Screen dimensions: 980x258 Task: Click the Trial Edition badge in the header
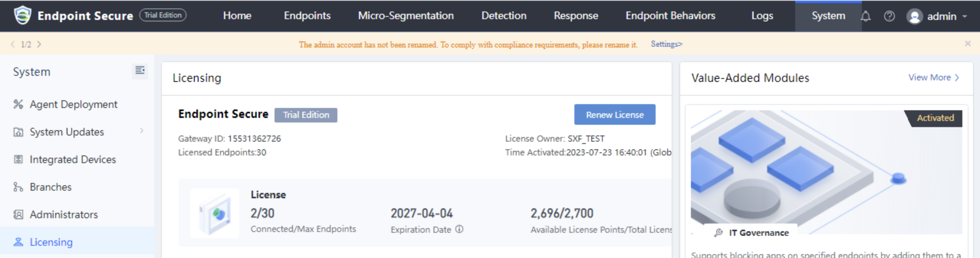point(163,15)
